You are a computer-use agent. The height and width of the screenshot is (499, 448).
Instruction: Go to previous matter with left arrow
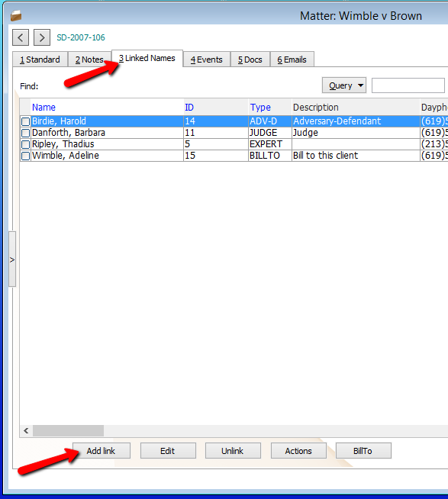point(21,37)
